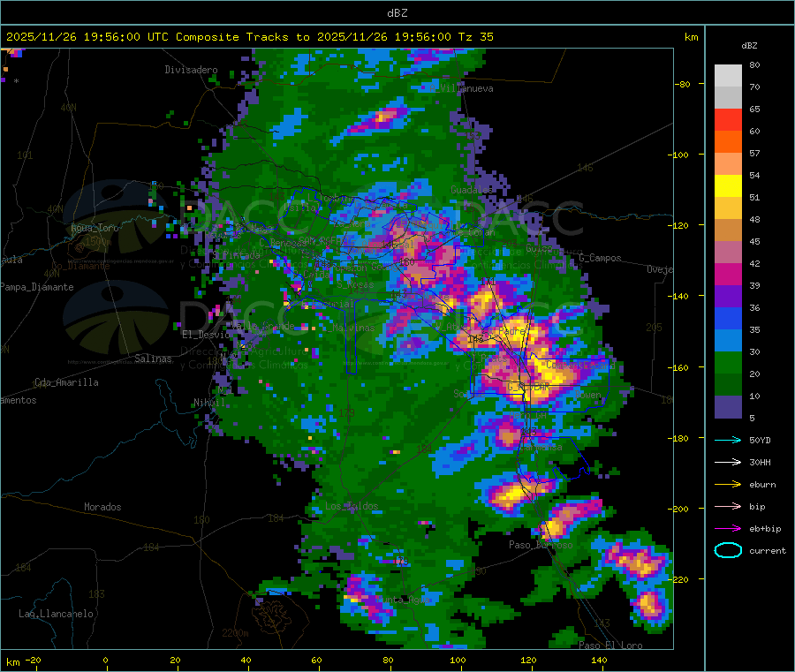795x672 pixels.
Task: Click the Paso_Barroso map label
Action: [541, 546]
